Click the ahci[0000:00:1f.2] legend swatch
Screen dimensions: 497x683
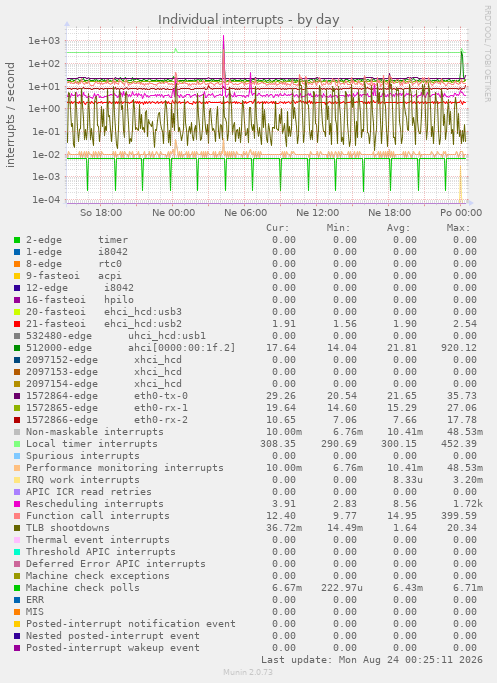[x=17, y=348]
